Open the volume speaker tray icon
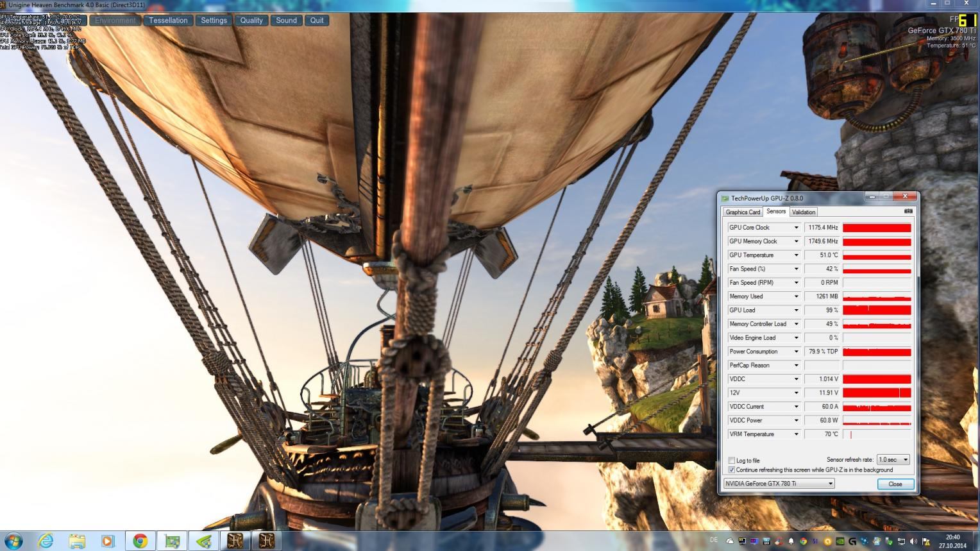980x551 pixels. click(x=913, y=541)
